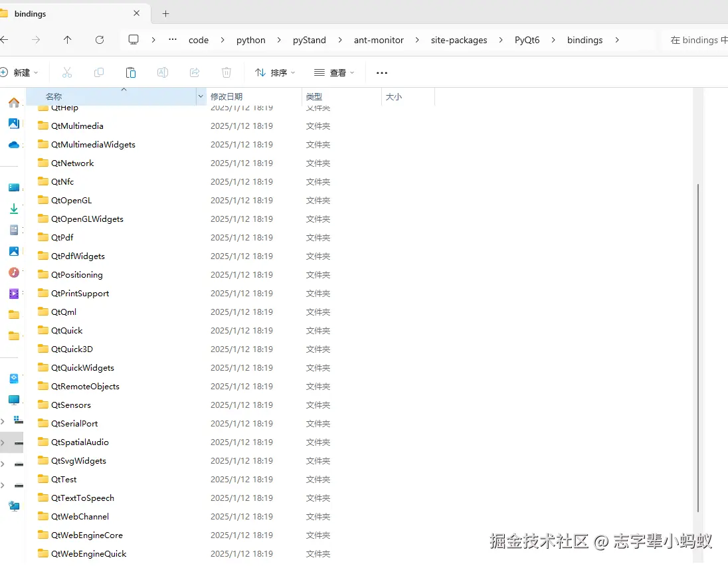The image size is (728, 566).
Task: Click the Cut scissors icon
Action: click(x=67, y=72)
